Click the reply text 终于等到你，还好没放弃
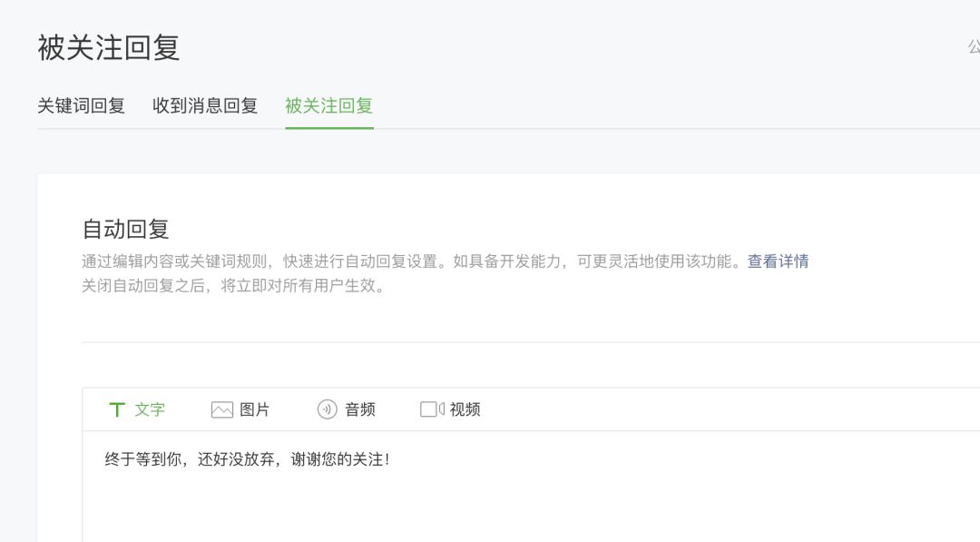 pyautogui.click(x=190, y=459)
